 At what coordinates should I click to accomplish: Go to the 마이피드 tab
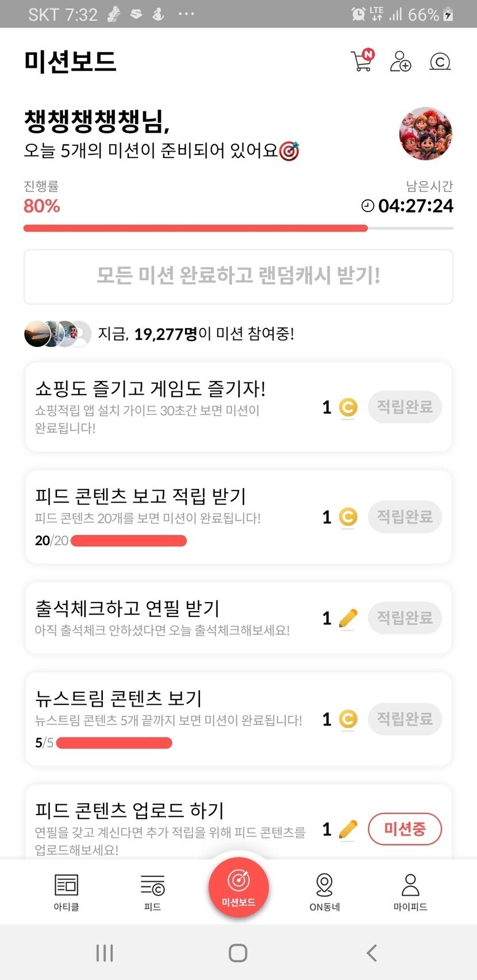410,892
